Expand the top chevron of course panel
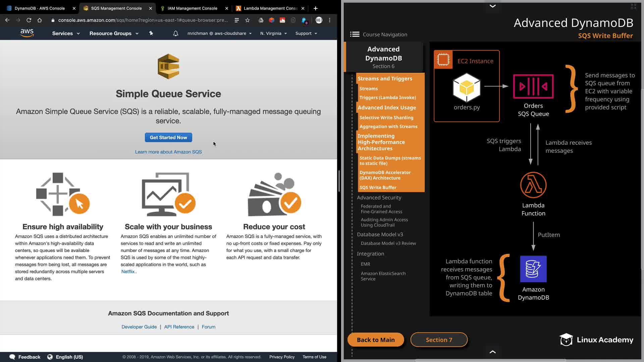Screen dimensions: 644x362 coord(492,6)
